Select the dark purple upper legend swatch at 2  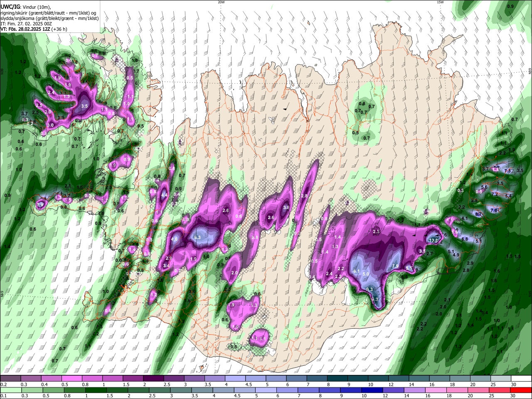[x=153, y=379]
